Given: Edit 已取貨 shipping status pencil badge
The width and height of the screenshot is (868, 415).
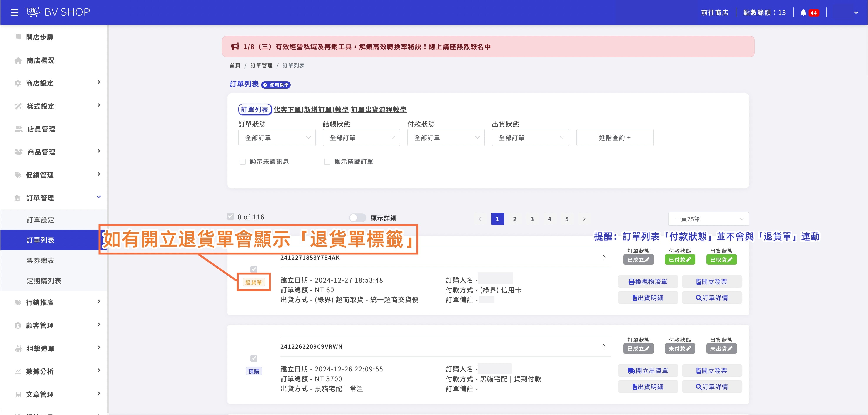Looking at the screenshot, I should point(721,259).
